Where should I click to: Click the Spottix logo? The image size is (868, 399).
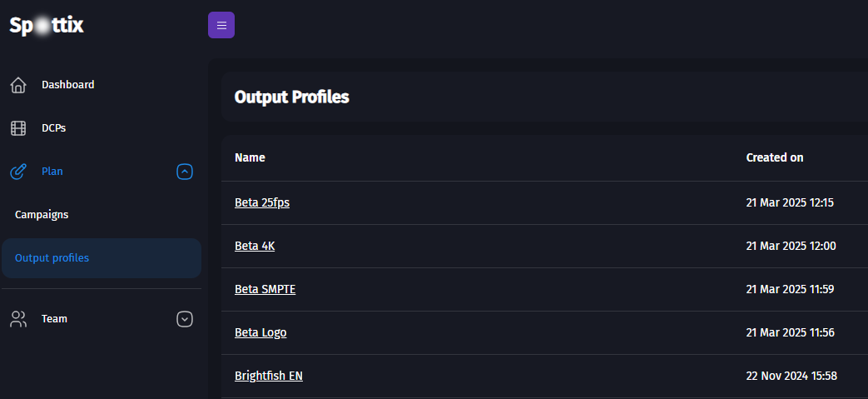click(47, 26)
